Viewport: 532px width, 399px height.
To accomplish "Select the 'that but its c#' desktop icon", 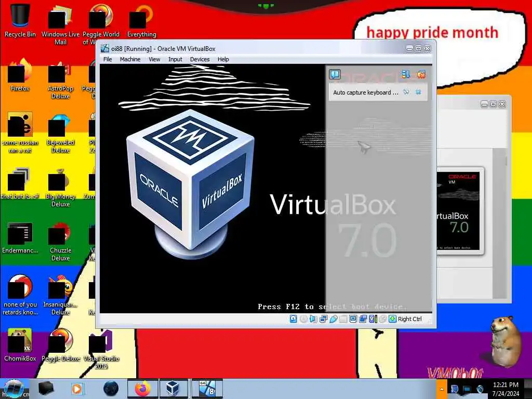I will tap(20, 183).
